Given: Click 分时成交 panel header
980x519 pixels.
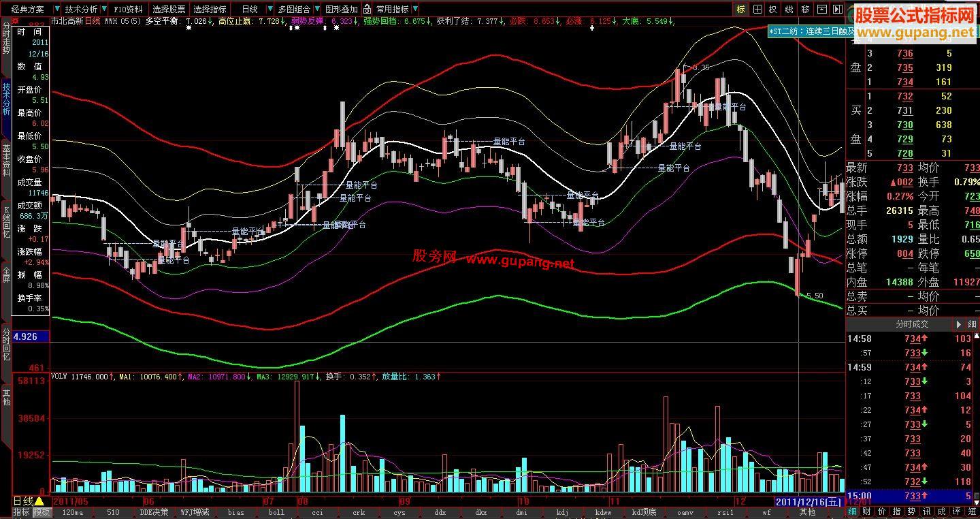Looking at the screenshot, I should click(912, 325).
